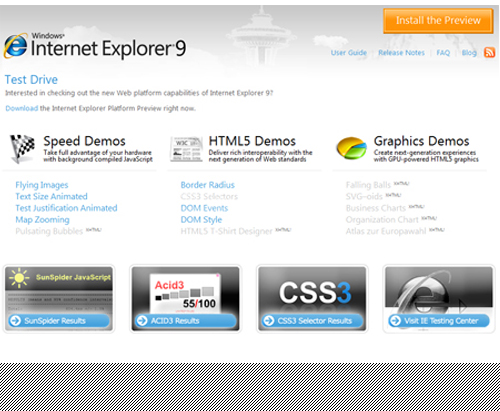The height and width of the screenshot is (411, 500).
Task: Open the Flying Images demo
Action: tap(42, 185)
